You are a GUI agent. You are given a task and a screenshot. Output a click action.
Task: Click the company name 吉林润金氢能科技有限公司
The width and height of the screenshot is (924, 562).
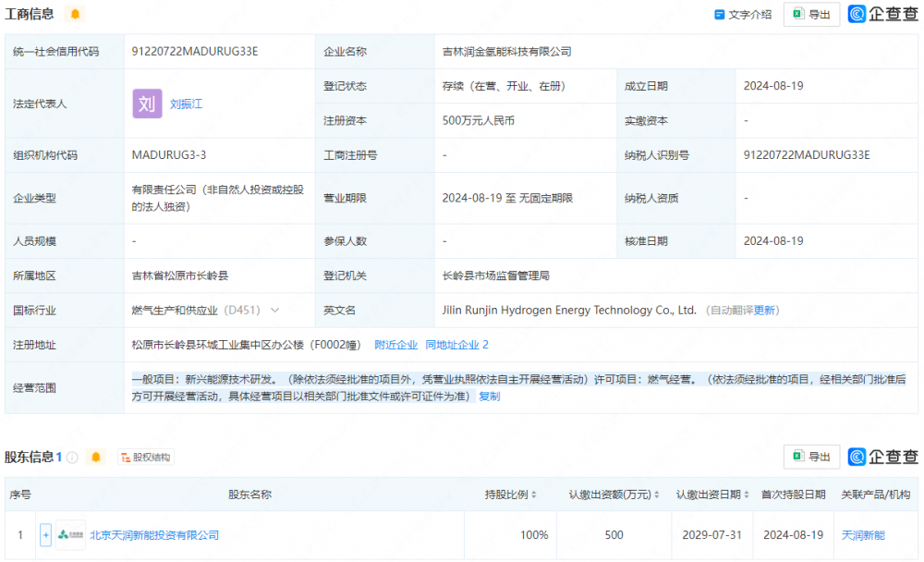pos(506,52)
